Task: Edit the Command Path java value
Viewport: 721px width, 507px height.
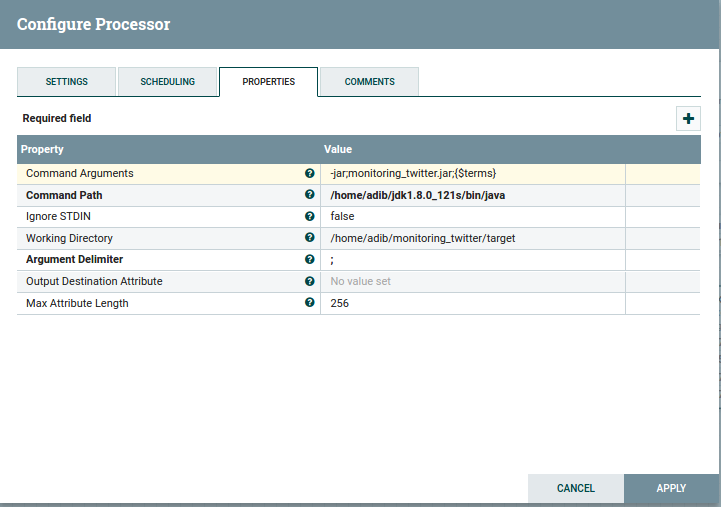Action: pyautogui.click(x=472, y=196)
